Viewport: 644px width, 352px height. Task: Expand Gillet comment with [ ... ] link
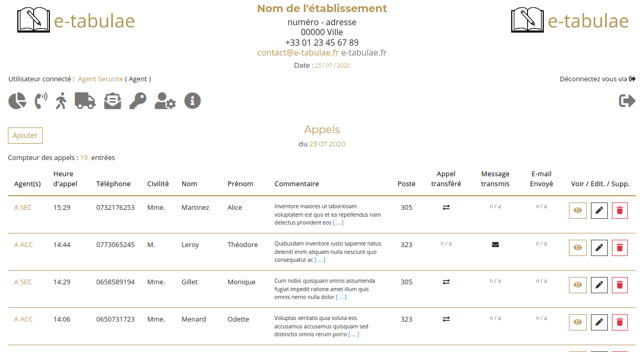pyautogui.click(x=341, y=297)
